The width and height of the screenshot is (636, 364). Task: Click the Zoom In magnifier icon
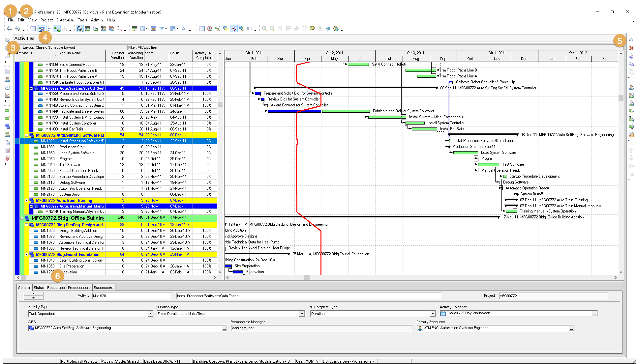[264, 29]
